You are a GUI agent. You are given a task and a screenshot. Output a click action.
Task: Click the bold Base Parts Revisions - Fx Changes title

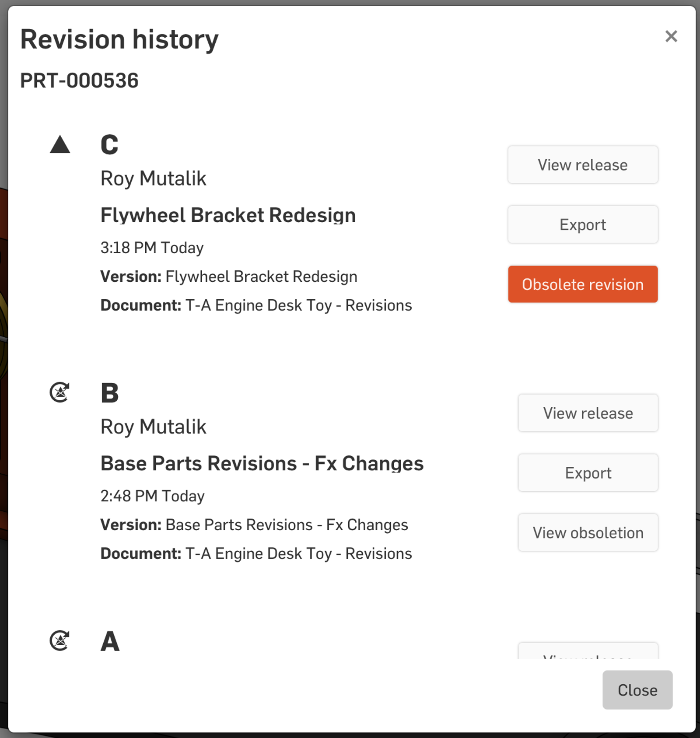point(262,463)
